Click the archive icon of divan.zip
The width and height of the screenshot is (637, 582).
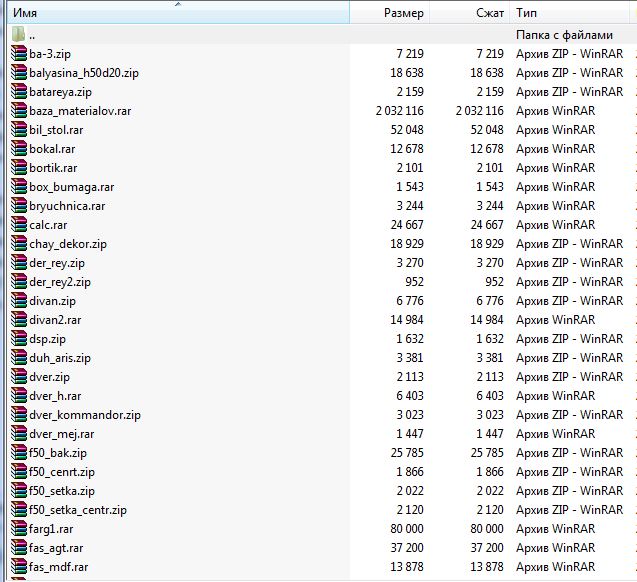tap(19, 301)
